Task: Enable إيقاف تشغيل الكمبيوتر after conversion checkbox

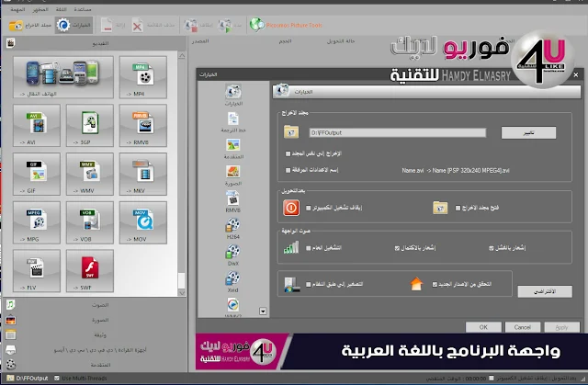Action: click(309, 208)
